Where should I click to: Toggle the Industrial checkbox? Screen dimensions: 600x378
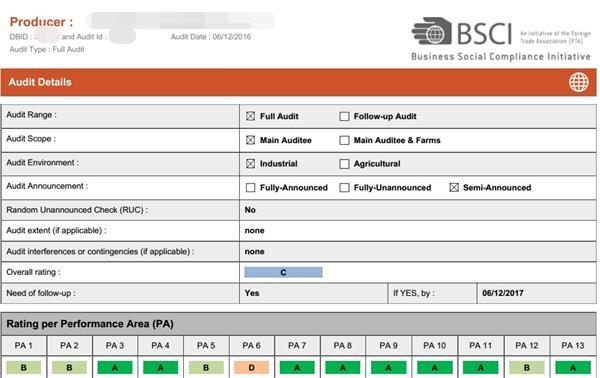[250, 164]
